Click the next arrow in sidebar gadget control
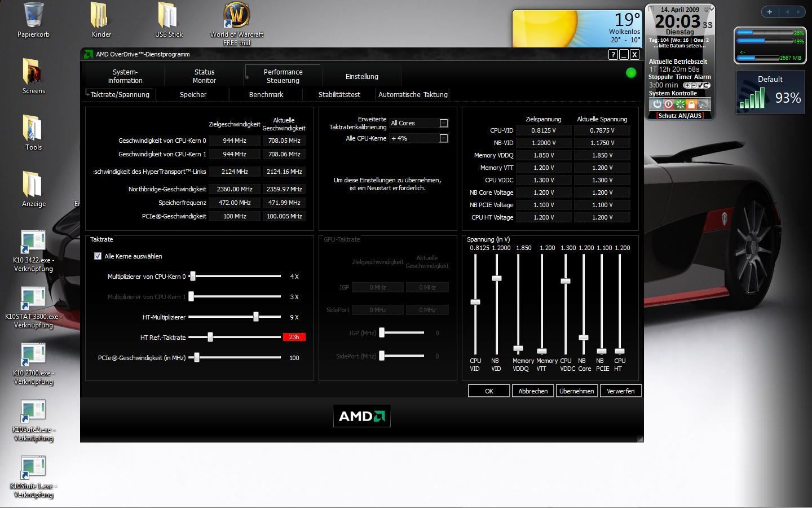The width and height of the screenshot is (812, 508). click(x=798, y=12)
